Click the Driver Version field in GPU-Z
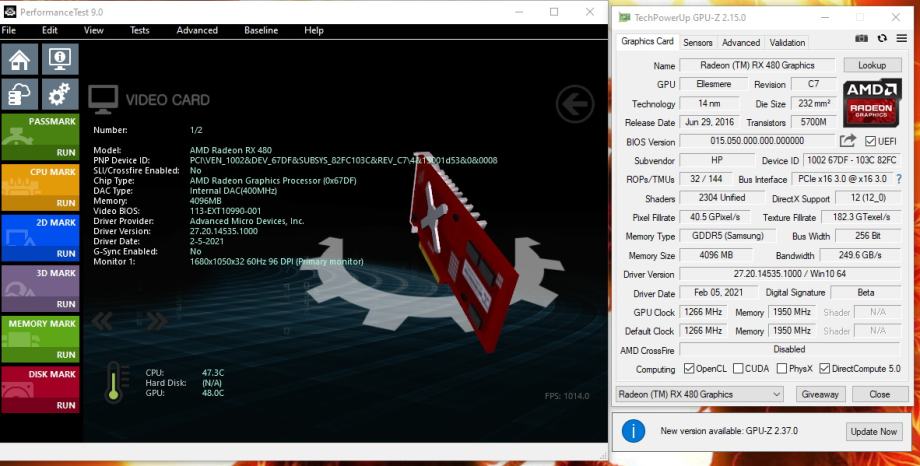 (790, 274)
